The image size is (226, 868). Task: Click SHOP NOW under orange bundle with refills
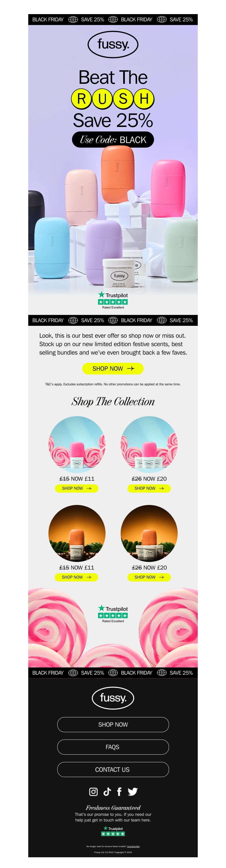pos(149,577)
